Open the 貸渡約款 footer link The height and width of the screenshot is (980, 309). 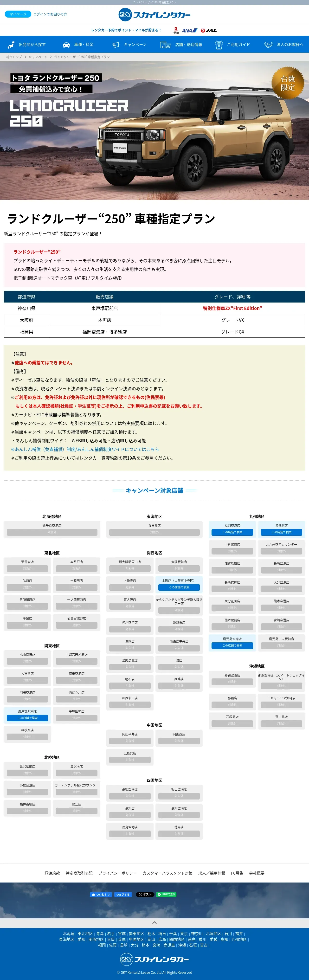click(52, 873)
